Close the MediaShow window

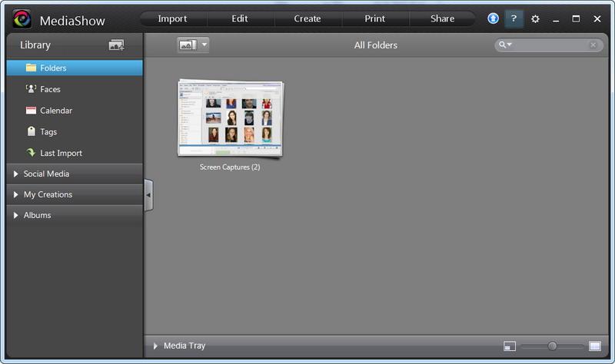pos(597,18)
